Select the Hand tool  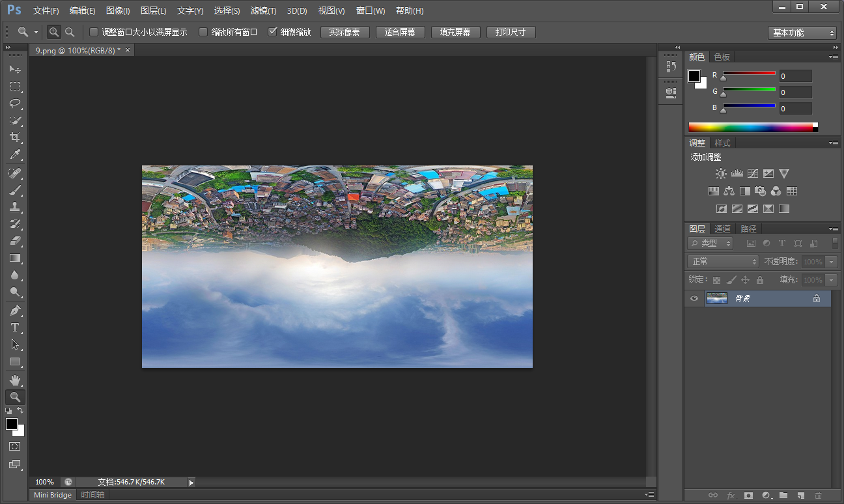coord(15,380)
